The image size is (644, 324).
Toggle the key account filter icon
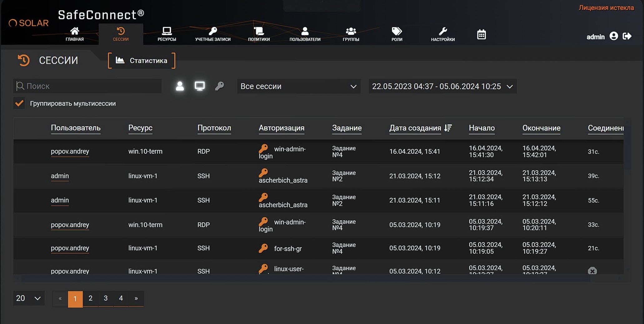[x=219, y=86]
